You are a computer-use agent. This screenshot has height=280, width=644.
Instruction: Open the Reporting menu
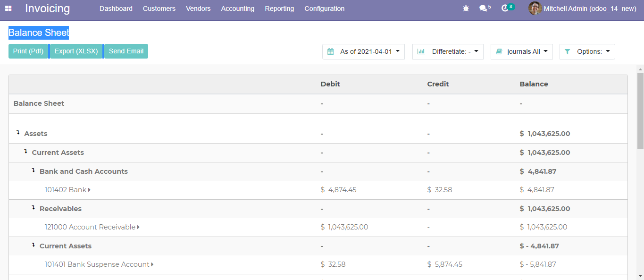point(279,8)
